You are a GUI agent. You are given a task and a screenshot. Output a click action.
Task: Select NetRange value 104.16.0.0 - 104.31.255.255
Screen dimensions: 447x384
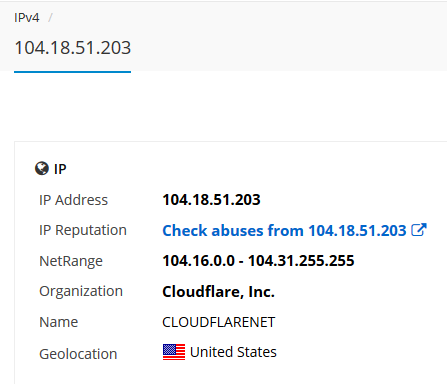tap(258, 261)
